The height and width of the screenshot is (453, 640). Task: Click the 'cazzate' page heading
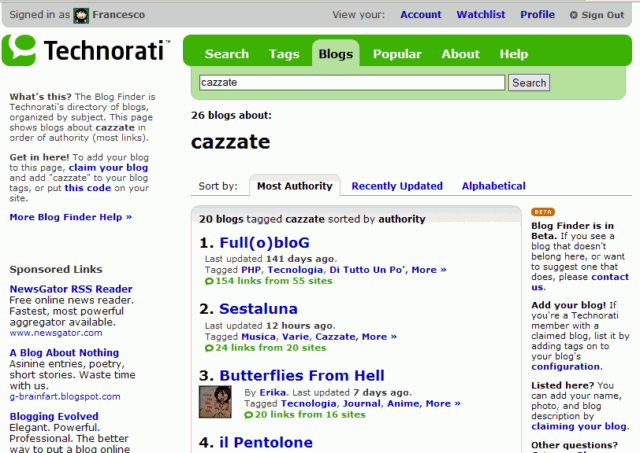click(x=231, y=142)
